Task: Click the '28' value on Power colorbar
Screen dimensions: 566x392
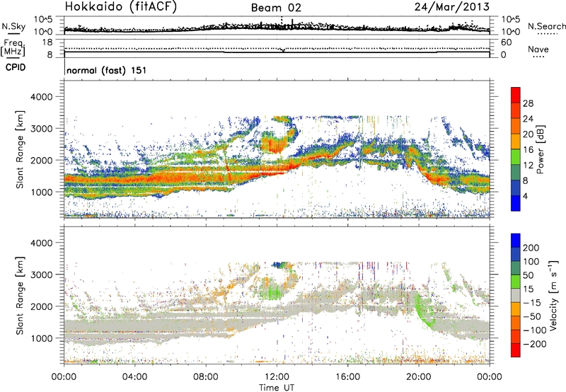Action: (x=528, y=103)
